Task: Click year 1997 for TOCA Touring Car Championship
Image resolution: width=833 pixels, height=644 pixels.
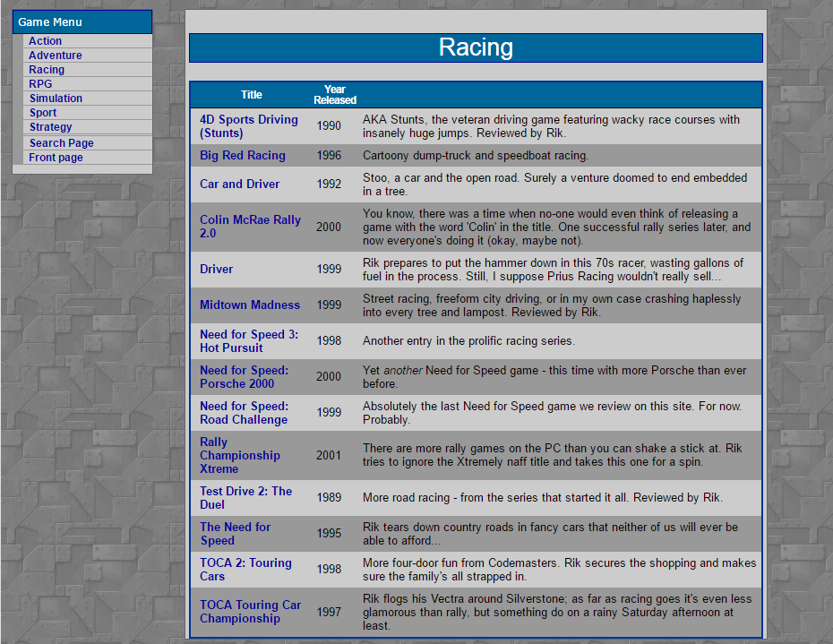Action: click(x=329, y=612)
